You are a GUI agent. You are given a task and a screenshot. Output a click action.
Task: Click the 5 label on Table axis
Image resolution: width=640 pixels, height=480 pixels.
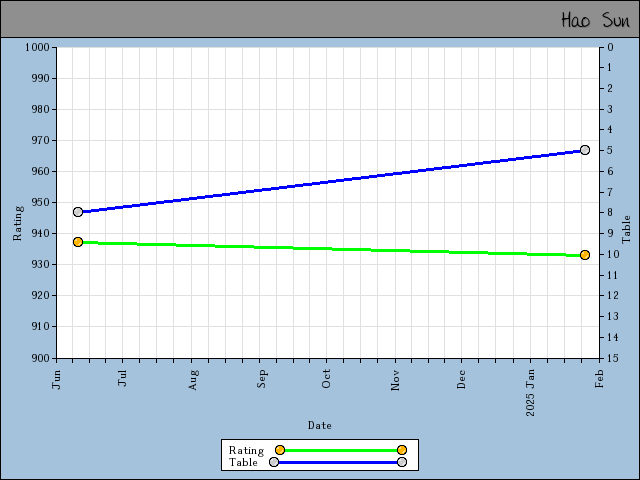pos(610,150)
